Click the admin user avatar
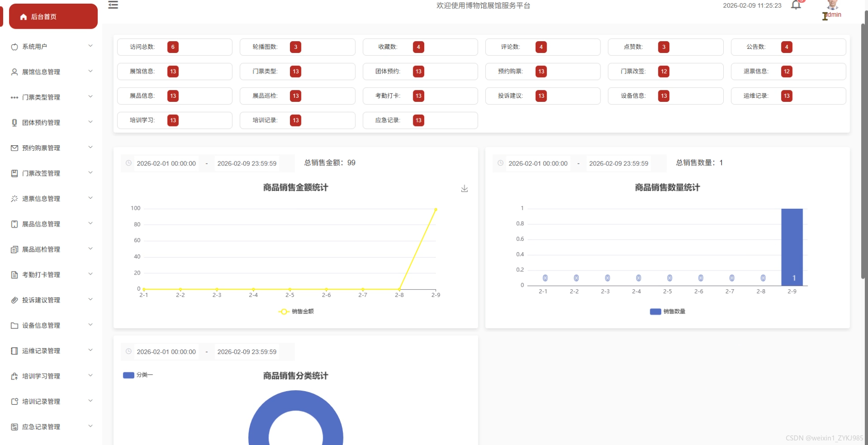Screen dimensions: 868x445 coord(832,5)
